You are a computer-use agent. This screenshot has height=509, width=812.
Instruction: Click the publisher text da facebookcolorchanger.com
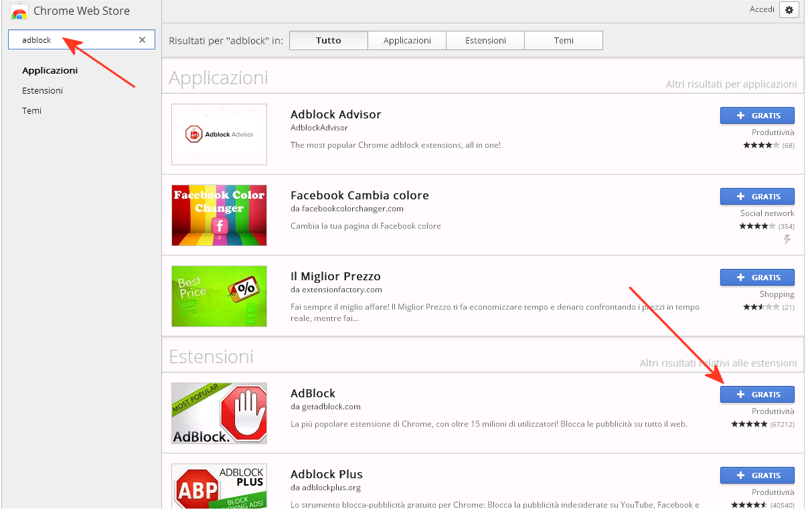click(347, 209)
